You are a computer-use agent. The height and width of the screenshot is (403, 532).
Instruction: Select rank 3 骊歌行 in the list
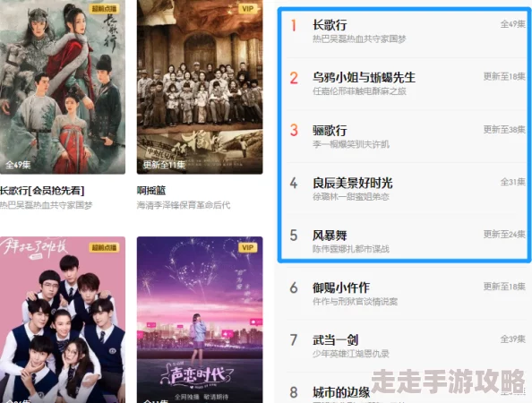click(x=406, y=136)
